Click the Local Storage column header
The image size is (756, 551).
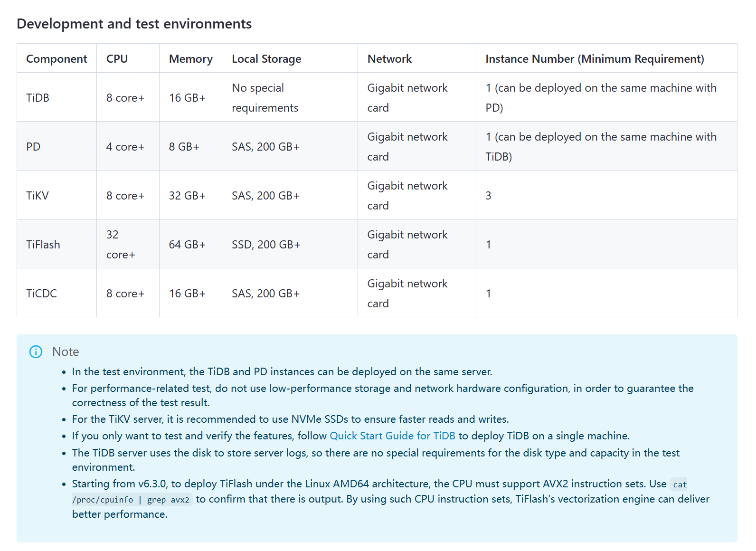point(290,58)
